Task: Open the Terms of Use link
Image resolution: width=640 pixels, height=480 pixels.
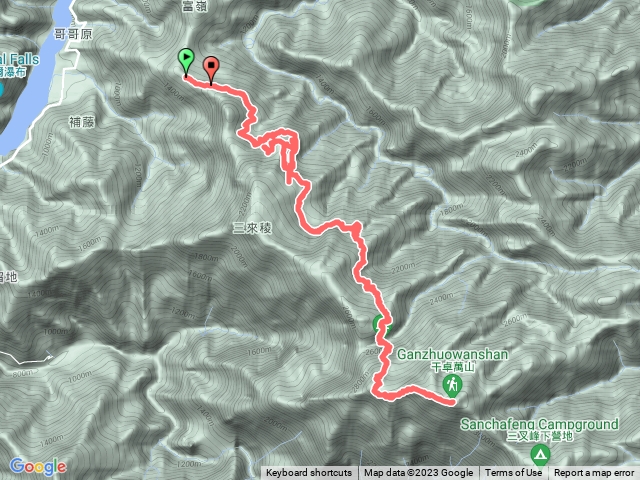Action: coord(513,473)
